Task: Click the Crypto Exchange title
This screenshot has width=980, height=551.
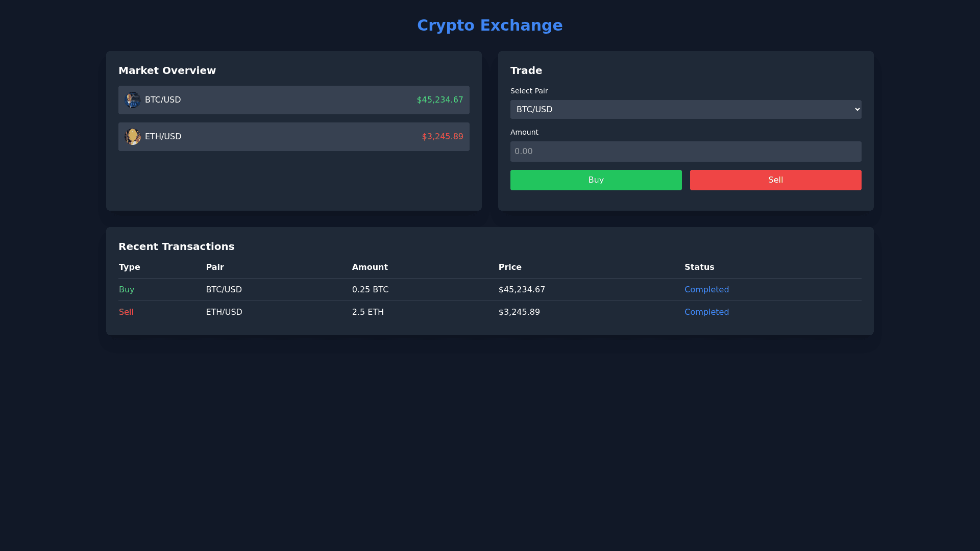Action: (x=489, y=26)
